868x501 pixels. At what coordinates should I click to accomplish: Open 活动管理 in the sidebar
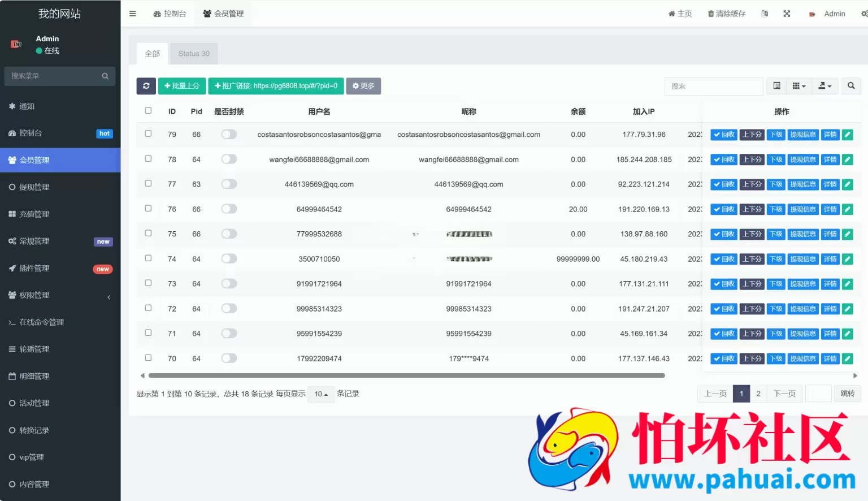click(60, 403)
